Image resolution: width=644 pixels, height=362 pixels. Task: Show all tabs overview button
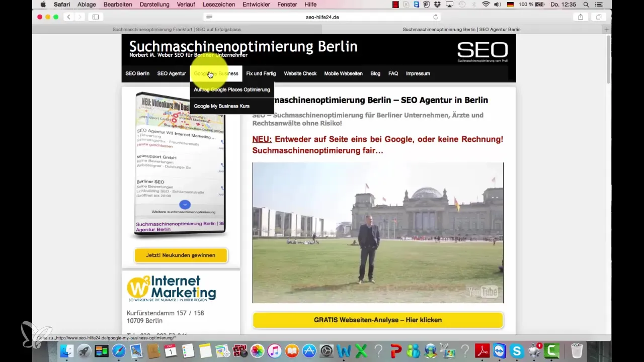click(599, 17)
